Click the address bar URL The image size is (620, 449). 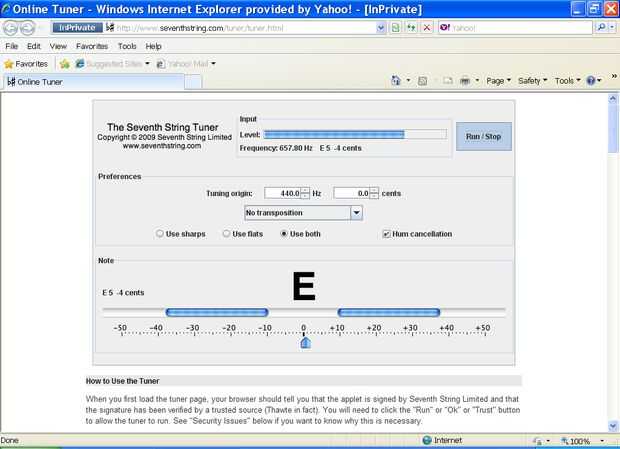(x=246, y=28)
